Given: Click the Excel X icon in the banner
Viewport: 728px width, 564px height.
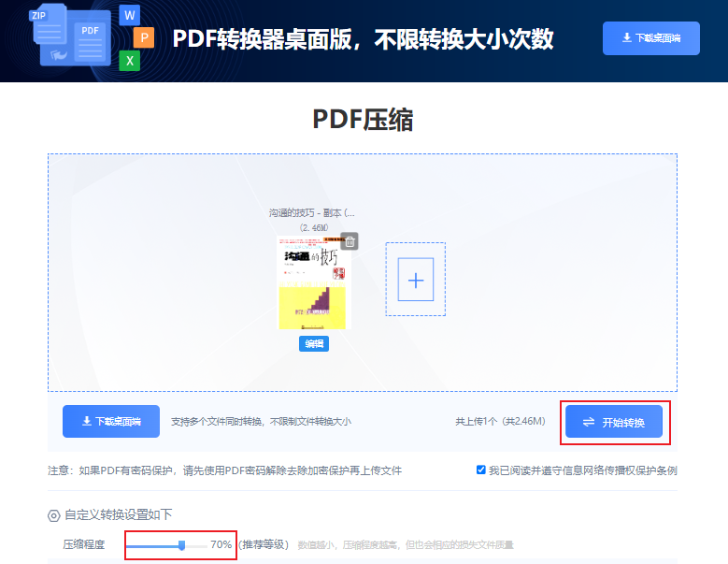Looking at the screenshot, I should tap(130, 61).
